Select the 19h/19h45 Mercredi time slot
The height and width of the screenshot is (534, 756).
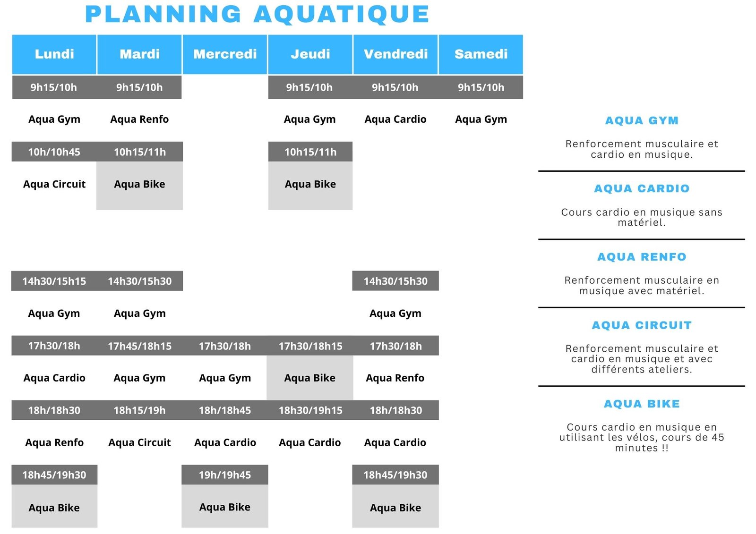(225, 475)
